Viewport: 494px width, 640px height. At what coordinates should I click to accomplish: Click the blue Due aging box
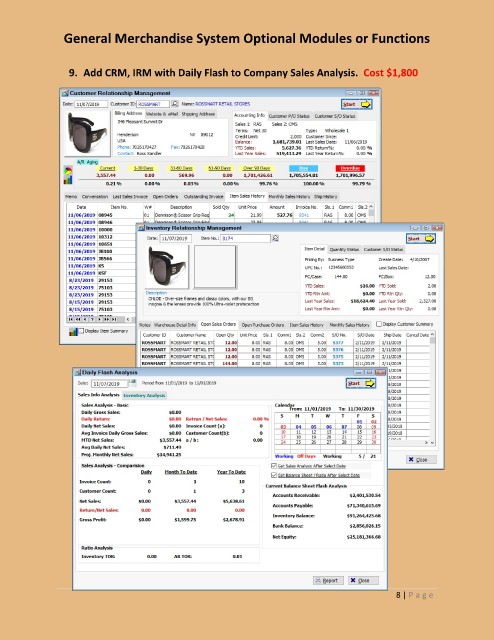[x=303, y=168]
